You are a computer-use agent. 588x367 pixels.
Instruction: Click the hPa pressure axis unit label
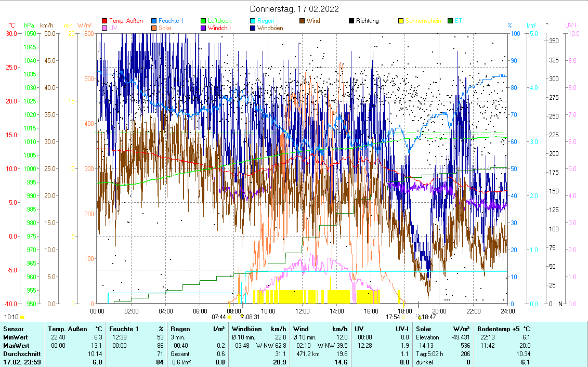(29, 25)
